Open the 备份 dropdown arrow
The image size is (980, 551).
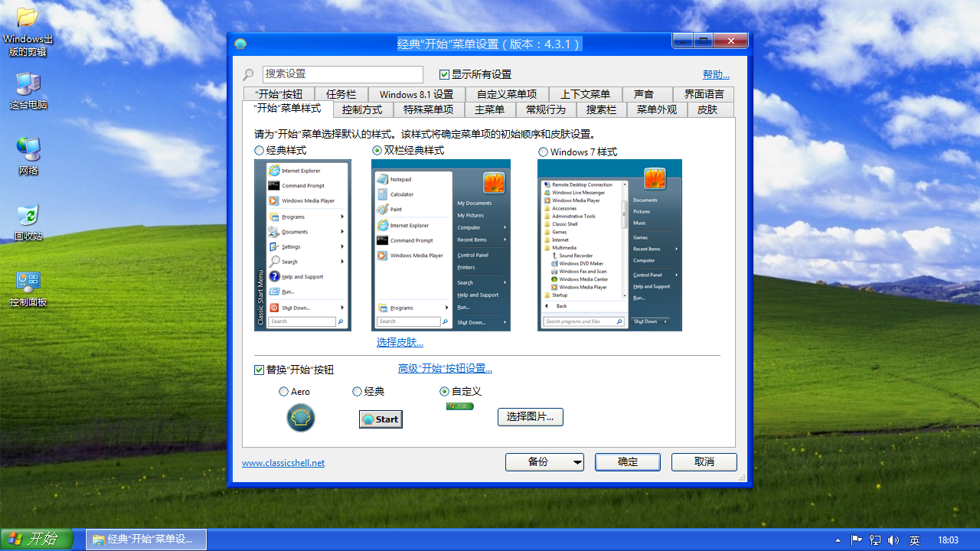577,462
